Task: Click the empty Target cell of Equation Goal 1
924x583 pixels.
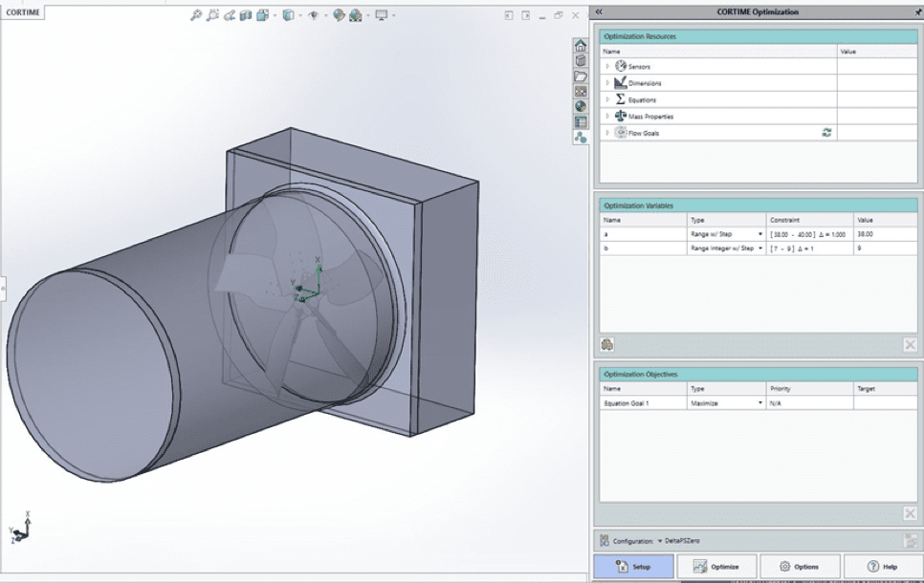Action: click(885, 403)
